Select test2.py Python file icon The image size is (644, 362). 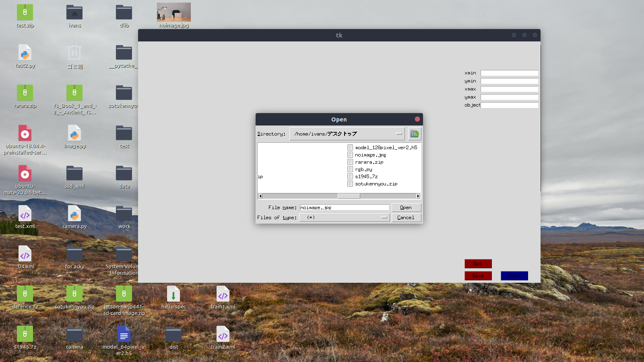25,53
